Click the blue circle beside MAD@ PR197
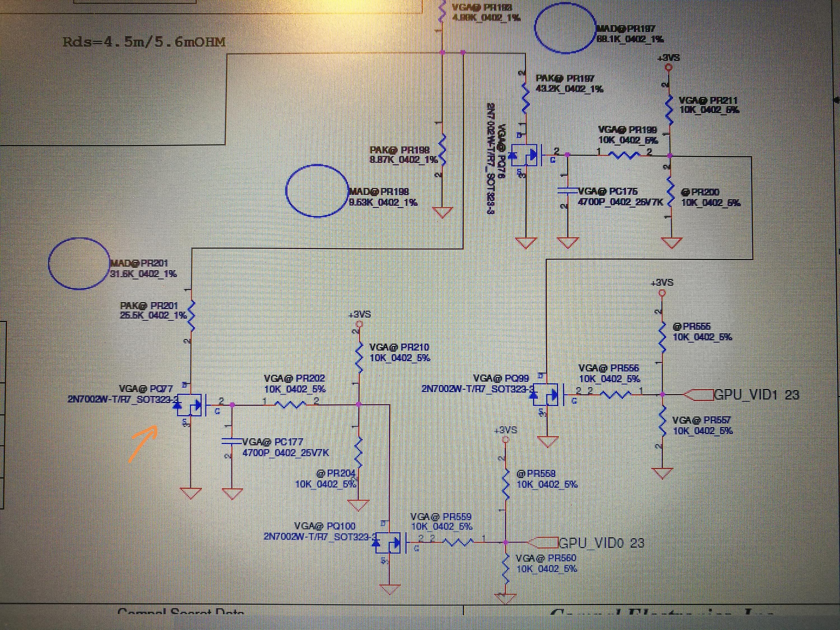The height and width of the screenshot is (630, 840). (x=565, y=27)
